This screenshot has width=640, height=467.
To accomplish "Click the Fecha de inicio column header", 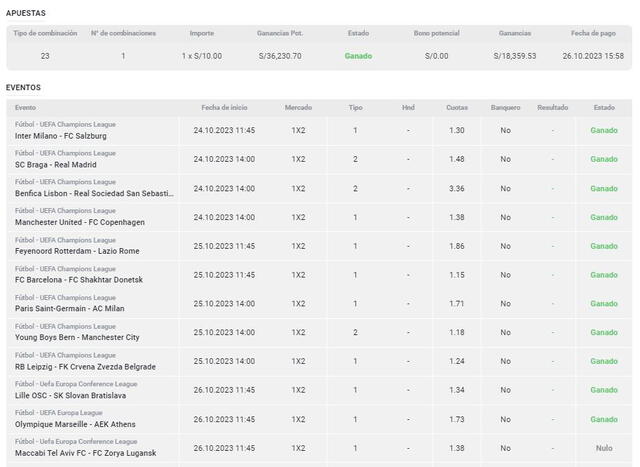I will [223, 107].
